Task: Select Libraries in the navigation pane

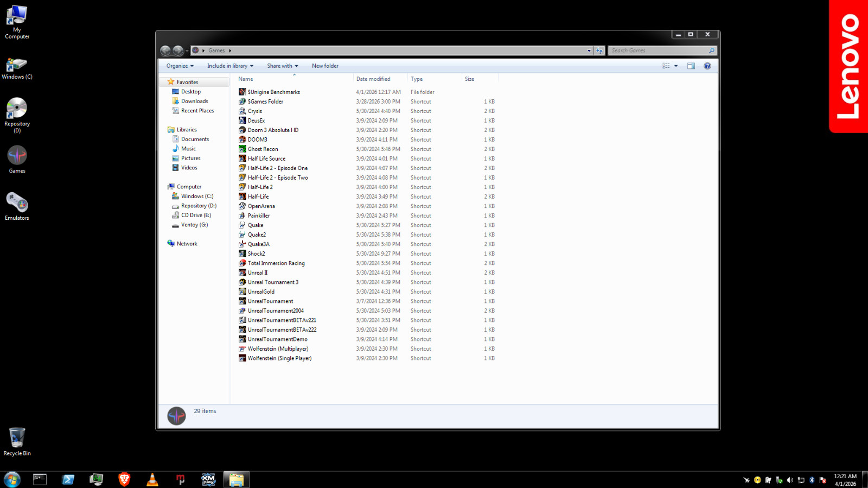Action: tap(187, 130)
